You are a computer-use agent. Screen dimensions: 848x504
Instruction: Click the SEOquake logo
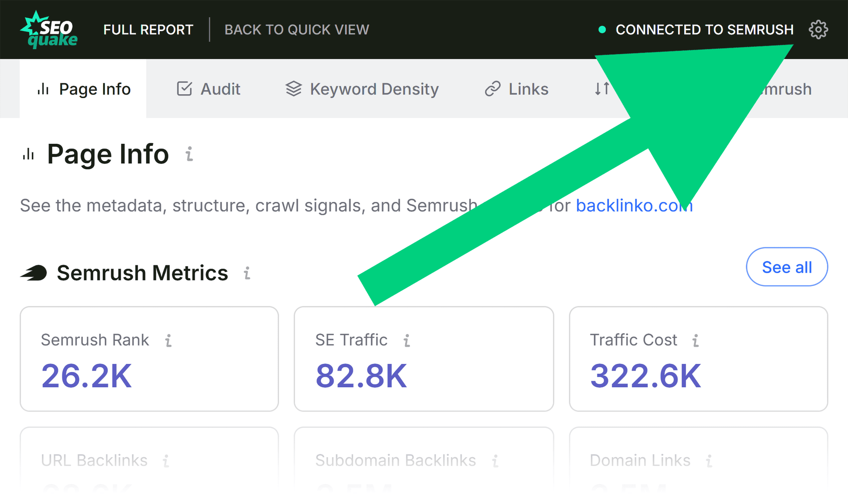[x=49, y=30]
